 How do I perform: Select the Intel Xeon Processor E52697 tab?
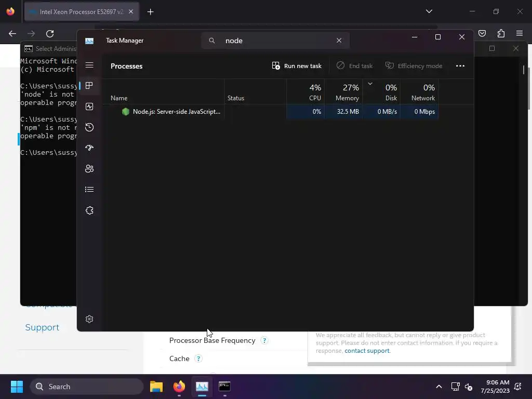[x=82, y=12]
